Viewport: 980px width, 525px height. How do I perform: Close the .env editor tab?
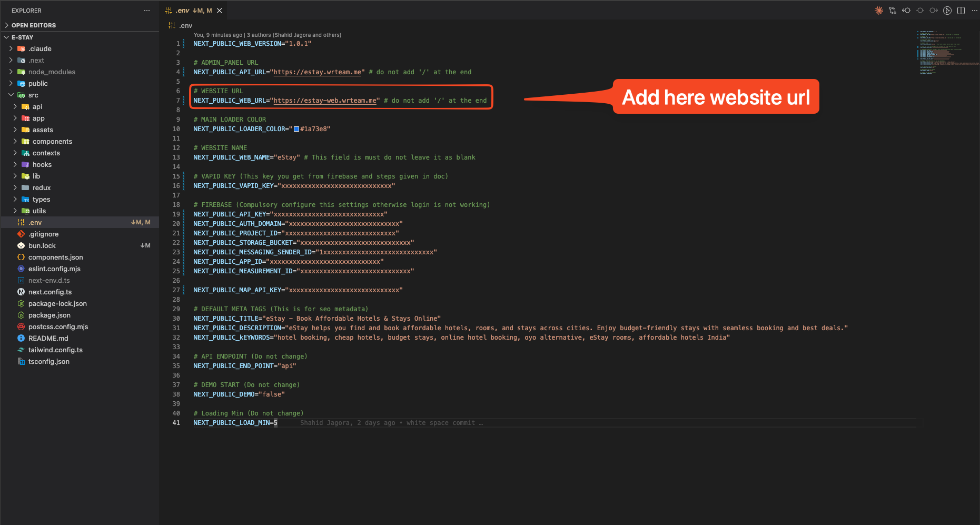click(220, 11)
